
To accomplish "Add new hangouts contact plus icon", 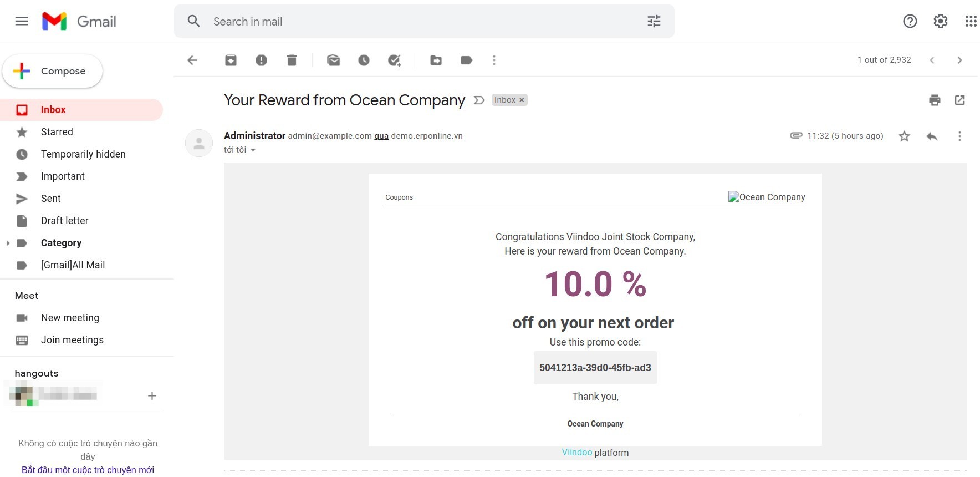I will click(x=152, y=395).
